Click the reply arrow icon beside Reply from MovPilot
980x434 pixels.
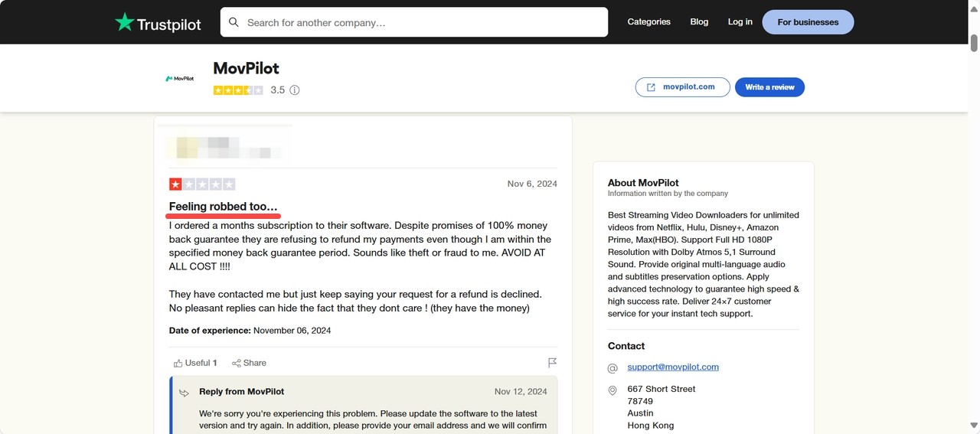(x=185, y=393)
